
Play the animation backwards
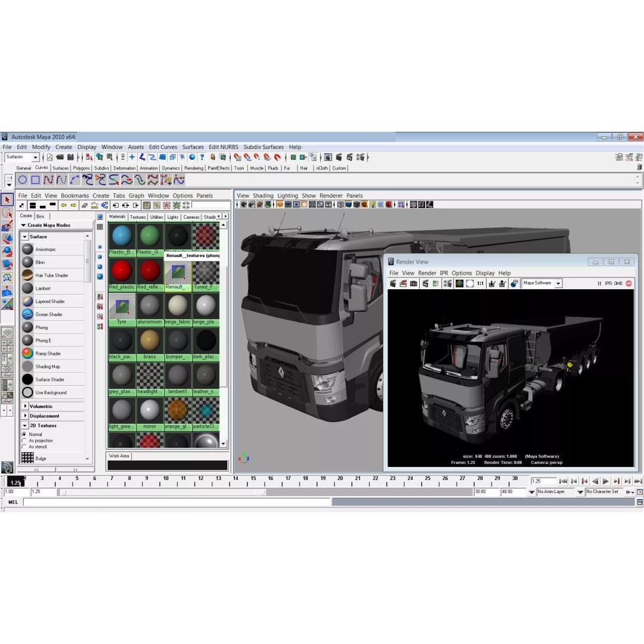[595, 481]
